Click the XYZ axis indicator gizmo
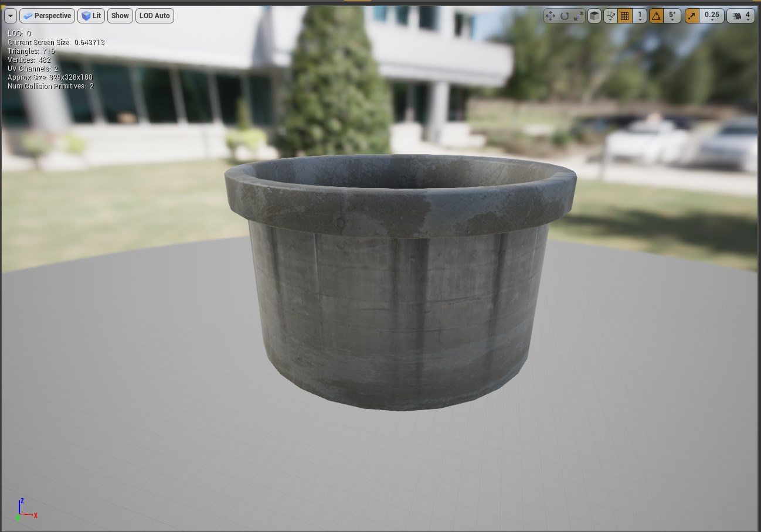Viewport: 761px width, 532px height. click(x=25, y=510)
